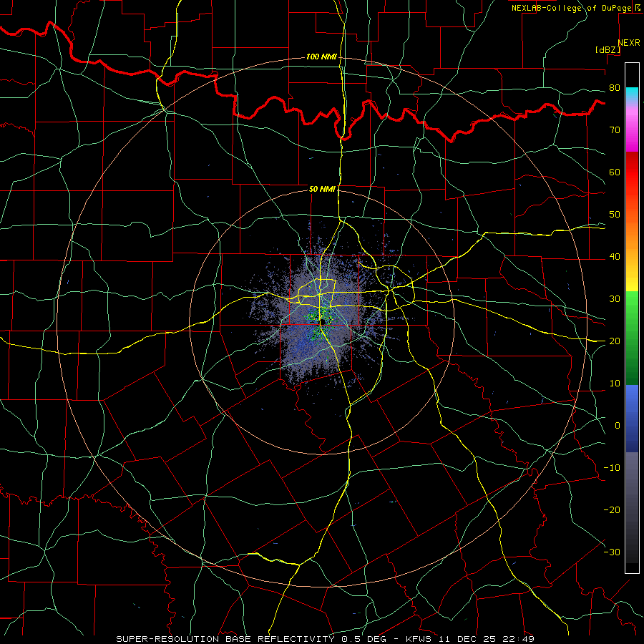Click the 60 value on the dBZ scale
644x644 pixels.
click(615, 172)
